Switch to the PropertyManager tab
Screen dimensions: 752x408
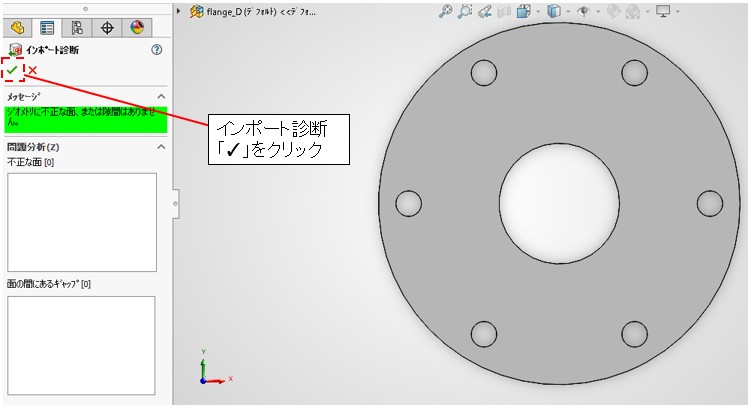47,28
